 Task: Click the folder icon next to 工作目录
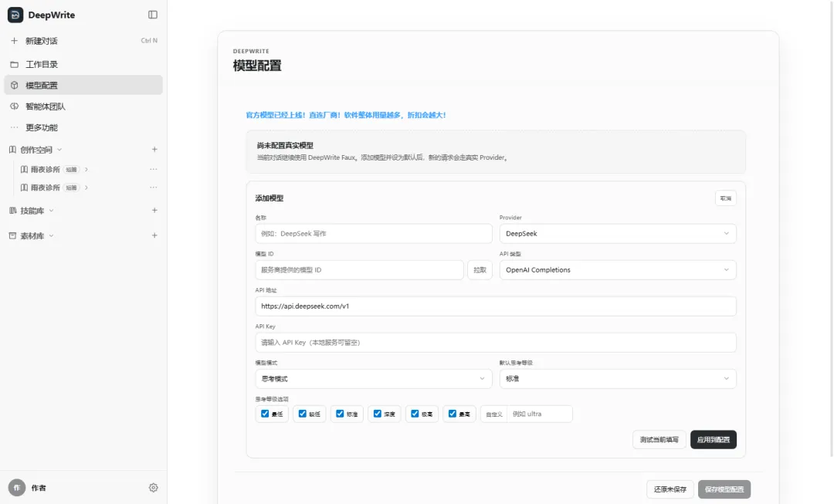15,64
